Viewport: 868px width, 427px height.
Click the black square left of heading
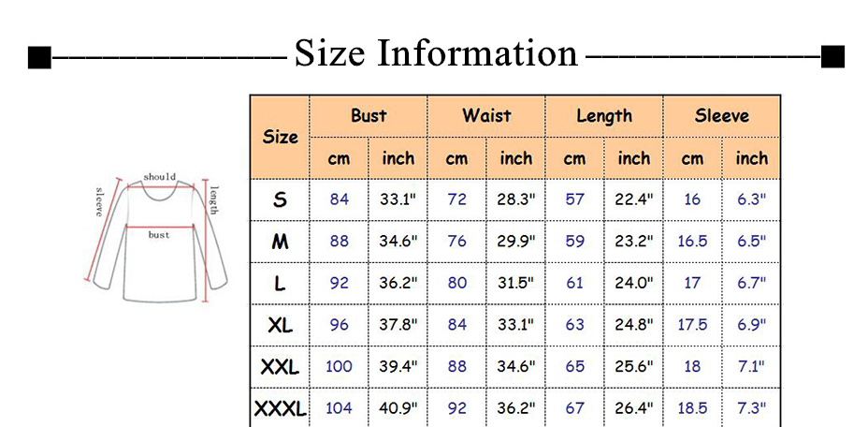pos(39,56)
